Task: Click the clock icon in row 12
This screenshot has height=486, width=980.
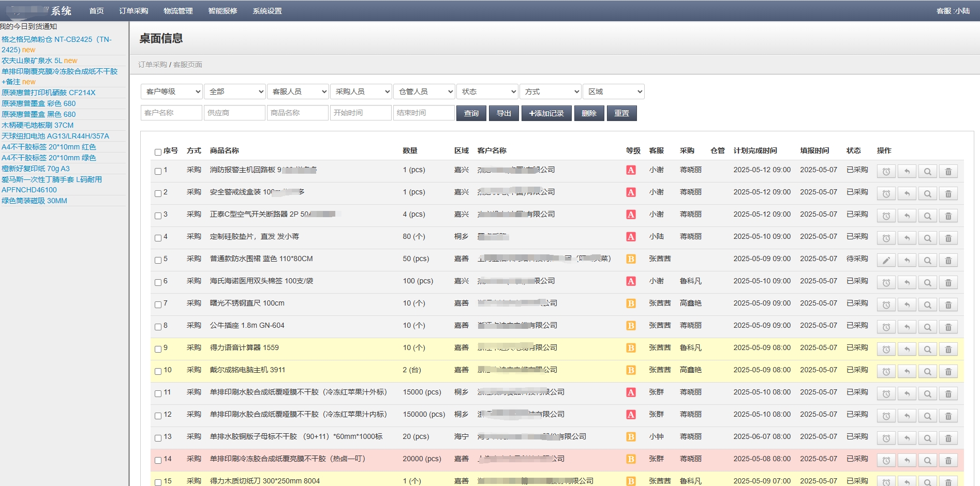Action: 886,416
